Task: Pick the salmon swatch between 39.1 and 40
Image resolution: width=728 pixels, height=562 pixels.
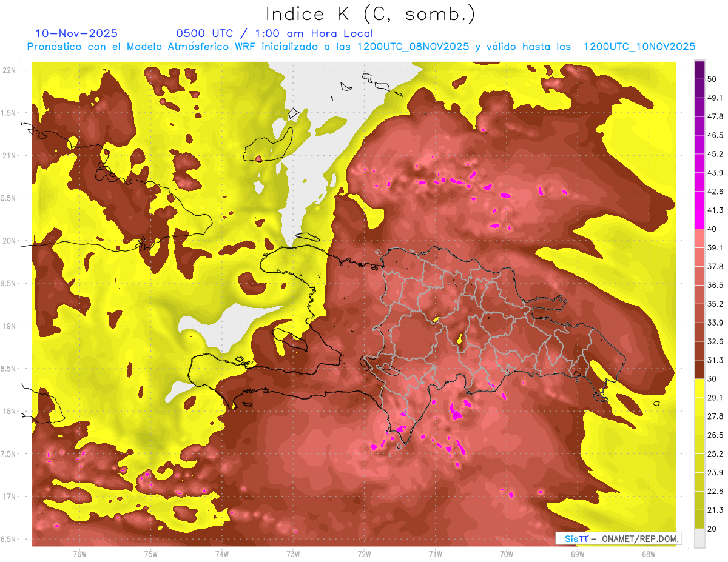Action: (x=699, y=238)
